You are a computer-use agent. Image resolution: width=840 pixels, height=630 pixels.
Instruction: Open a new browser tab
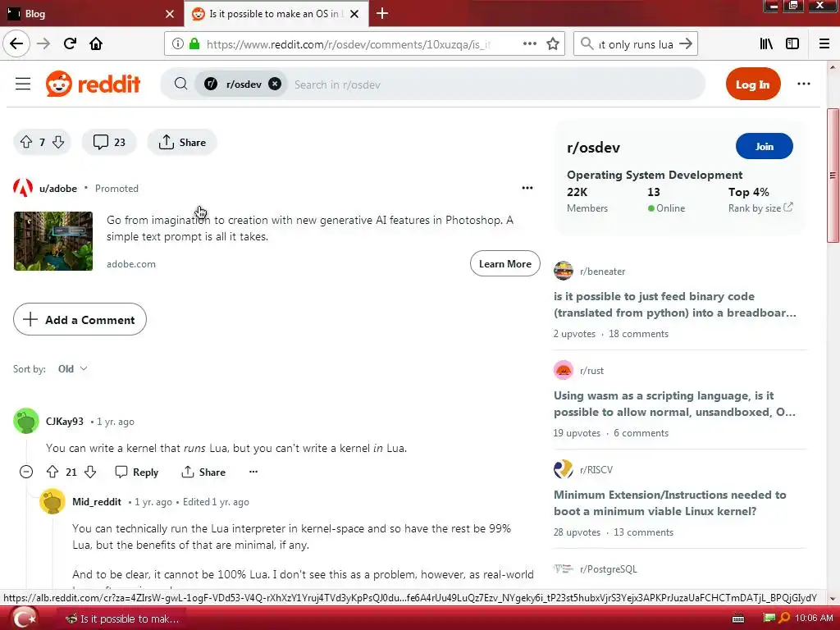382,13
